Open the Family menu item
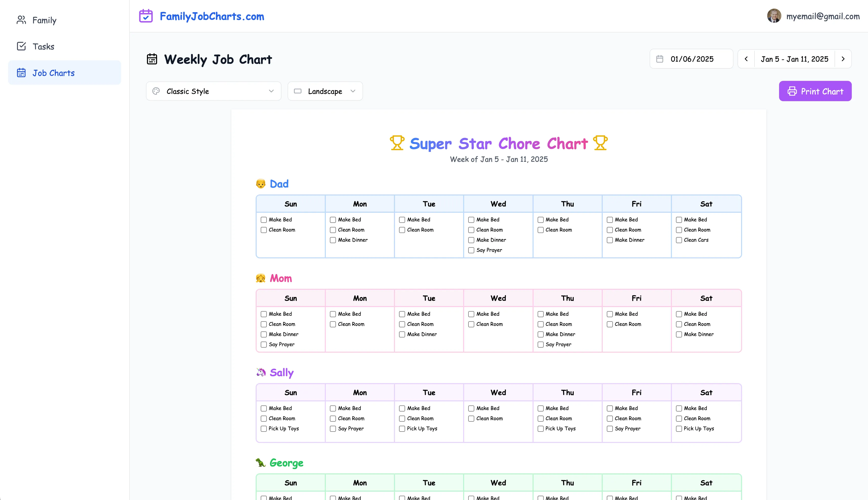Viewport: 868px width, 500px height. [65, 20]
